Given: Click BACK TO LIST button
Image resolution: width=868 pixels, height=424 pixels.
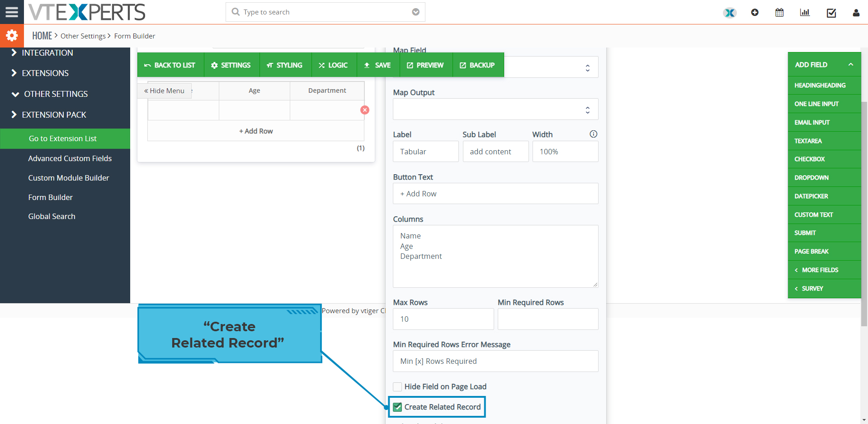Looking at the screenshot, I should click(170, 65).
